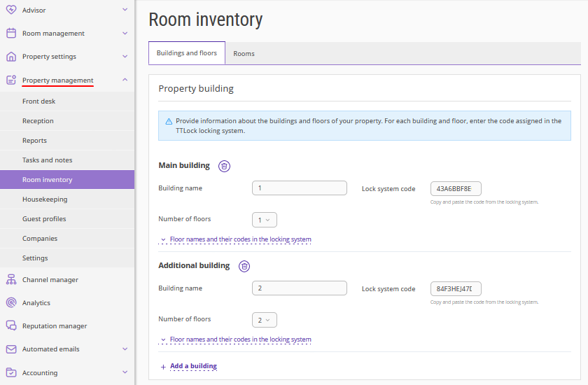Screen dimensions: 588x385
Task: Open Guest profiles in sidebar
Action: [67, 219]
